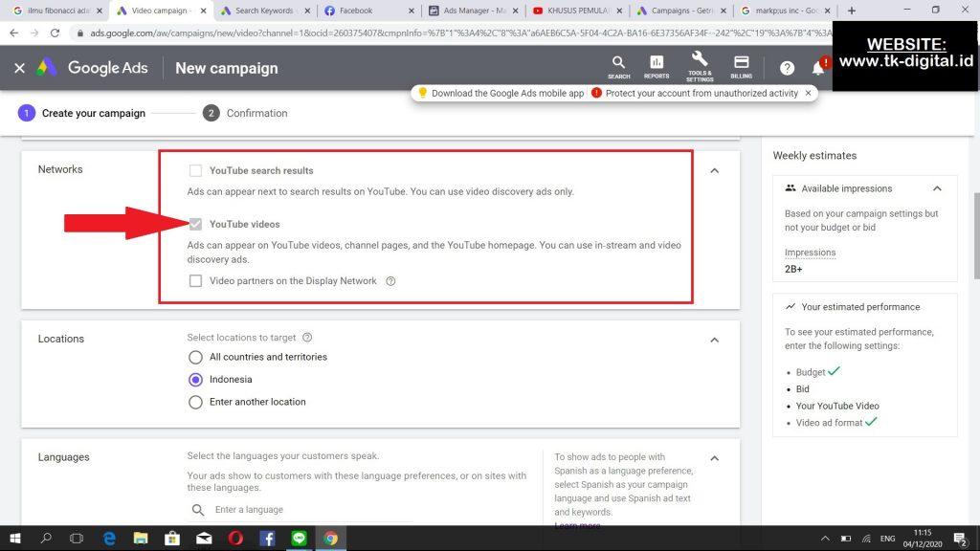Open Tools & Settings wrench icon
This screenshot has height=551, width=980.
tap(699, 64)
